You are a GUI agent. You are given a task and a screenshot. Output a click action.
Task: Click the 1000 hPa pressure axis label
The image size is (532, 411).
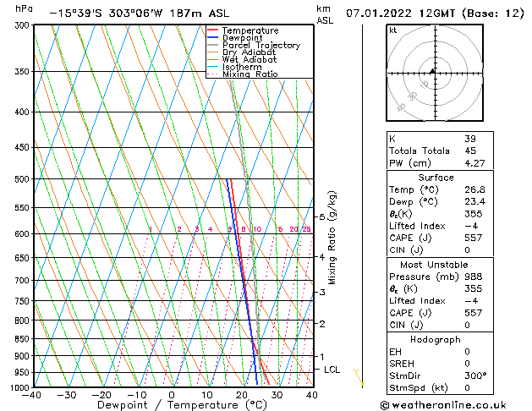click(x=20, y=388)
